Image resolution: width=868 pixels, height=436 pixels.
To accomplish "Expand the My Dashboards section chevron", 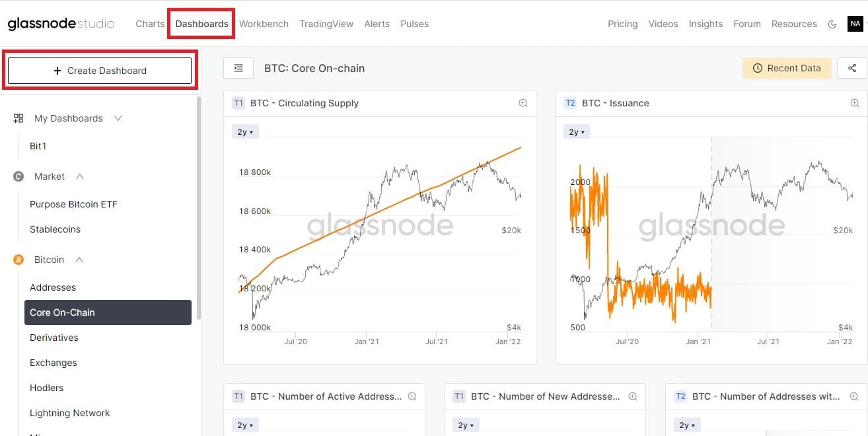I will click(118, 118).
